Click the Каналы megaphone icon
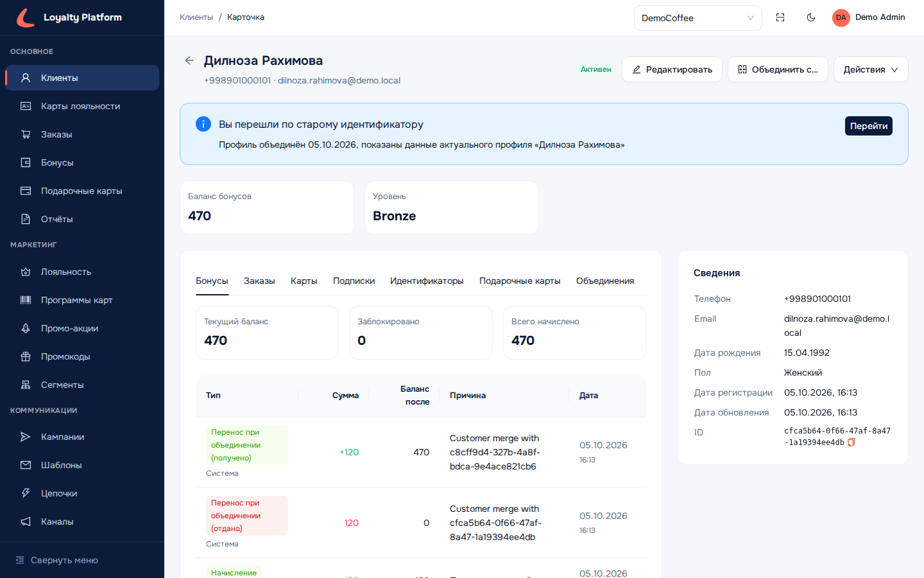The height and width of the screenshot is (578, 924). tap(26, 521)
